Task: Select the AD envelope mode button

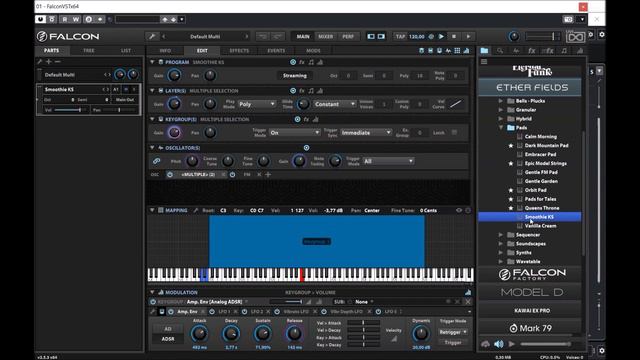Action: tap(168, 329)
